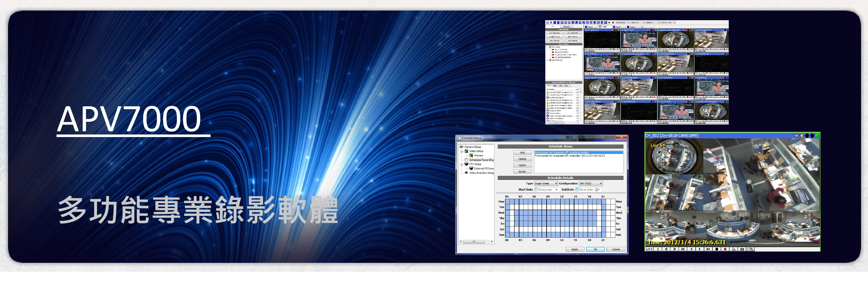Open the Simple toolbar dropdown

(622, 23)
